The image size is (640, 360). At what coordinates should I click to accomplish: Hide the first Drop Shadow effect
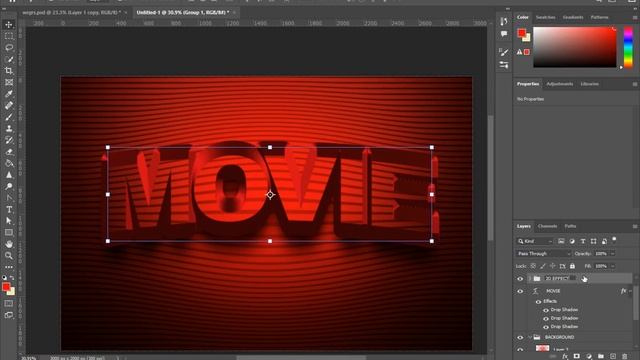click(546, 310)
